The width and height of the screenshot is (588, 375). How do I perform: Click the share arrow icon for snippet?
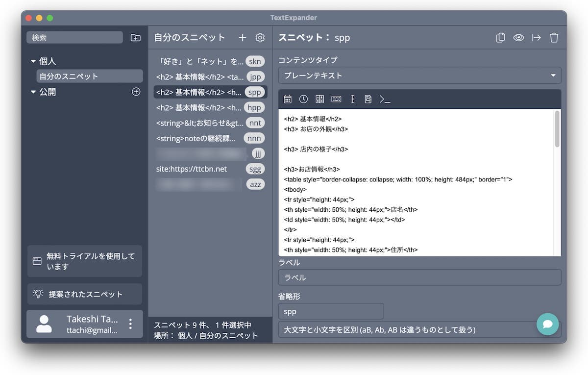click(x=537, y=38)
